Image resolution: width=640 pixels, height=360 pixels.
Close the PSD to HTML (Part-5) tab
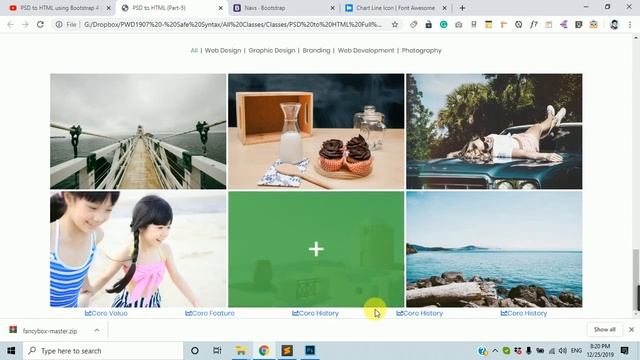pyautogui.click(x=220, y=8)
